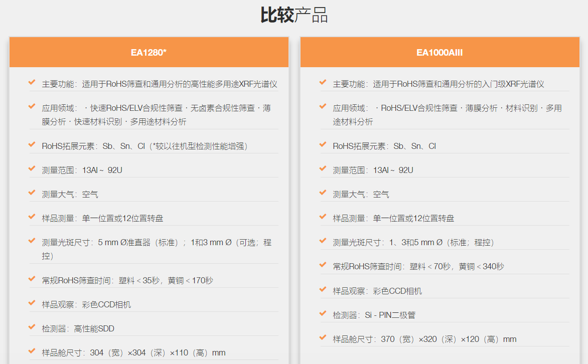This screenshot has width=588, height=364.
Task: Click checkmark beside EA1000AIII 测量范围 row
Action: coord(323,168)
